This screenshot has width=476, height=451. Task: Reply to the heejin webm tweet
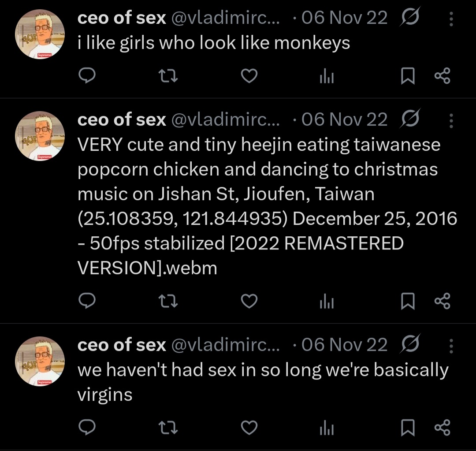tap(87, 301)
